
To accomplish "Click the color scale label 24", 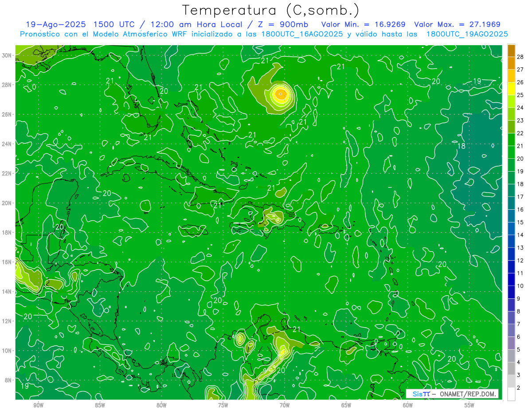I will click(520, 107).
